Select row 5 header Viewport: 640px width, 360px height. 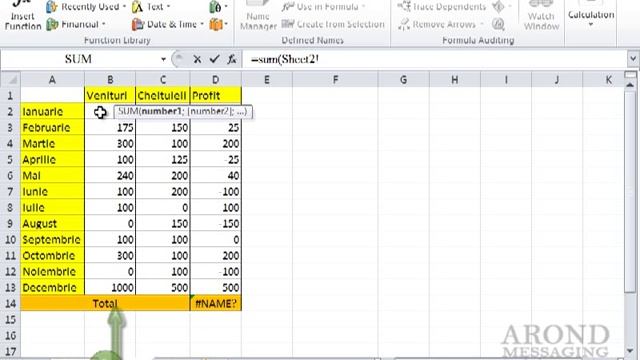click(10, 160)
